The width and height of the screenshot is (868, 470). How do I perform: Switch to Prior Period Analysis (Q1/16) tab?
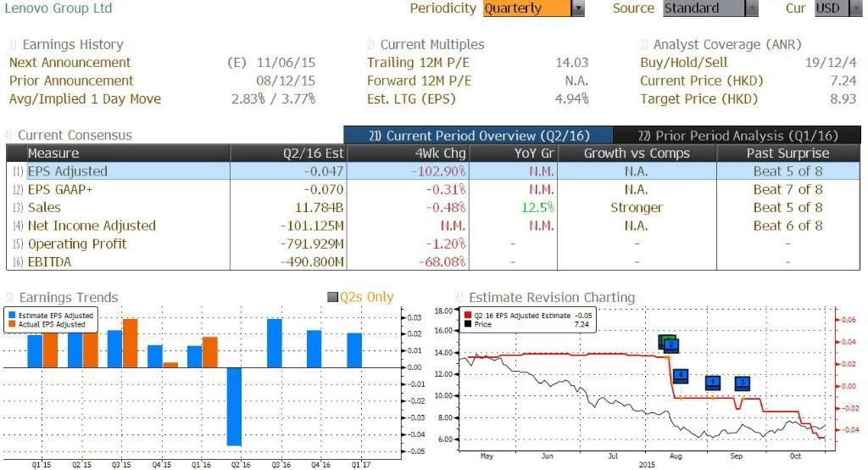(x=737, y=135)
